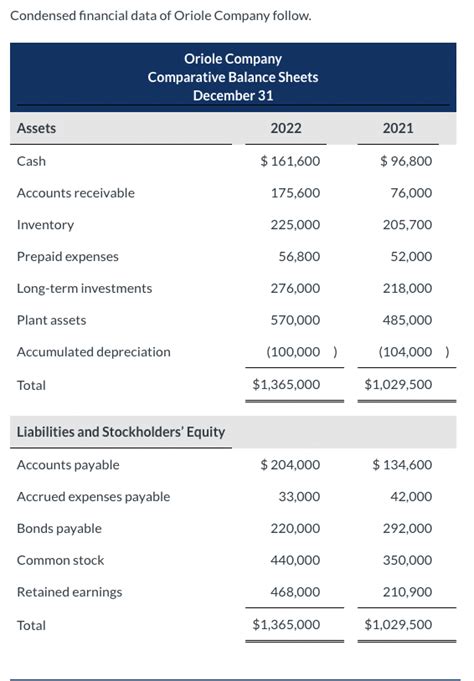This screenshot has height=681, width=474.
Task: Select total assets 2022 figure $1,365,000
Action: pyautogui.click(x=286, y=384)
